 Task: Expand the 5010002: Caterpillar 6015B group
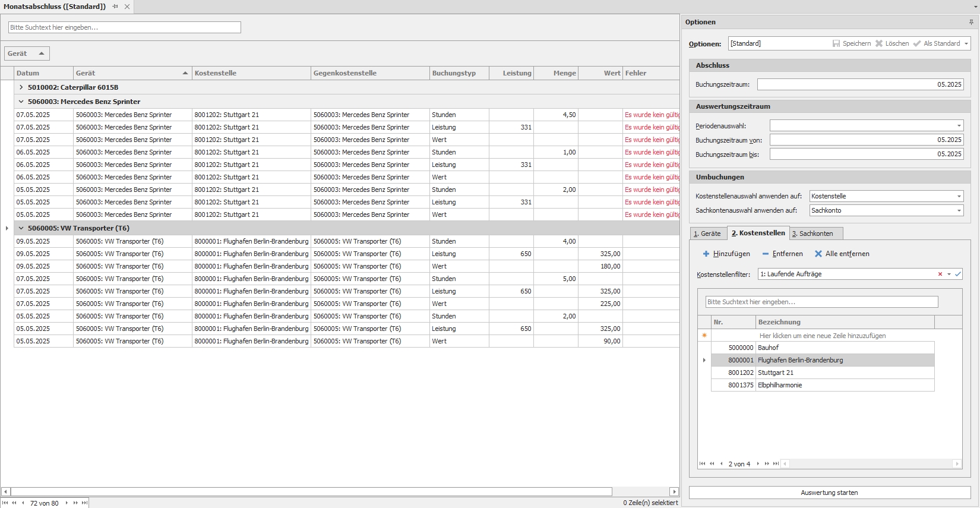pos(21,87)
